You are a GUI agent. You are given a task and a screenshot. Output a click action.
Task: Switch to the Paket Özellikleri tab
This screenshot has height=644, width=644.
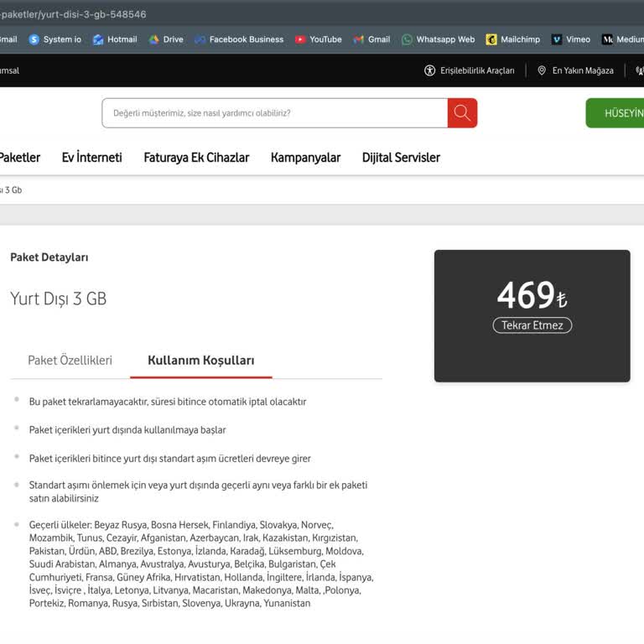coord(70,361)
